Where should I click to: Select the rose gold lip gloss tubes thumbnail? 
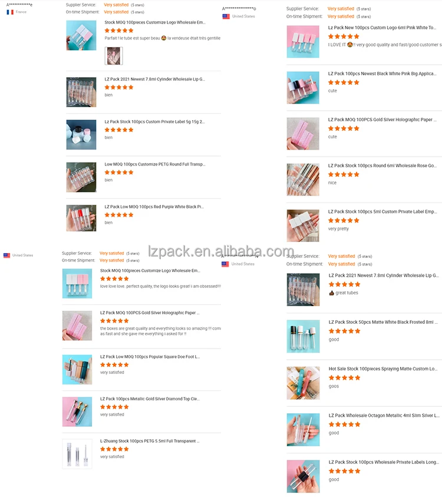click(303, 180)
